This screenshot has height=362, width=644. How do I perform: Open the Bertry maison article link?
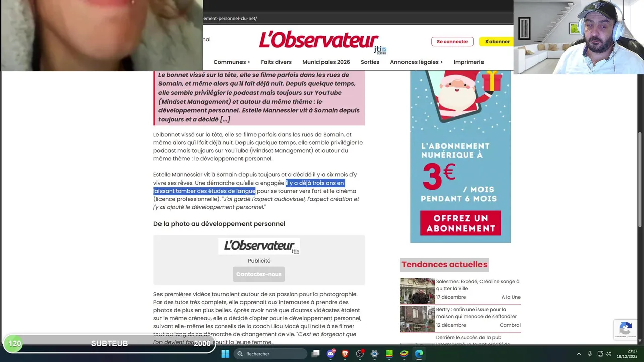[x=476, y=313]
